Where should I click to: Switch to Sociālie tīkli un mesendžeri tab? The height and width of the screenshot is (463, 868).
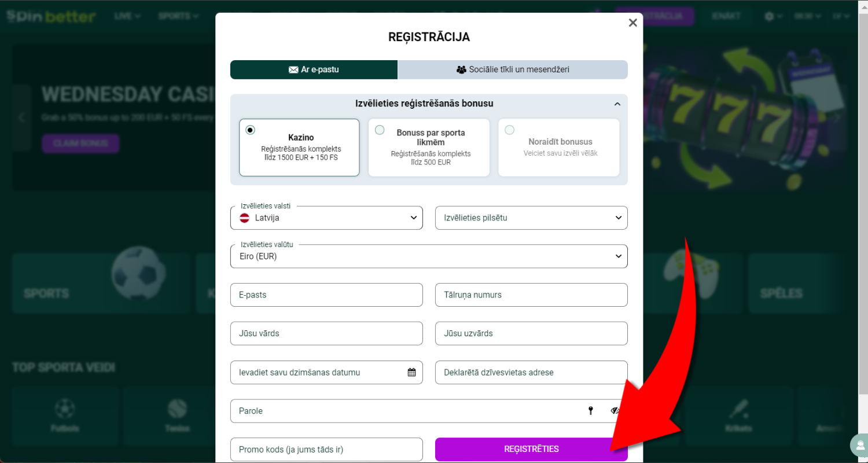[x=513, y=69]
